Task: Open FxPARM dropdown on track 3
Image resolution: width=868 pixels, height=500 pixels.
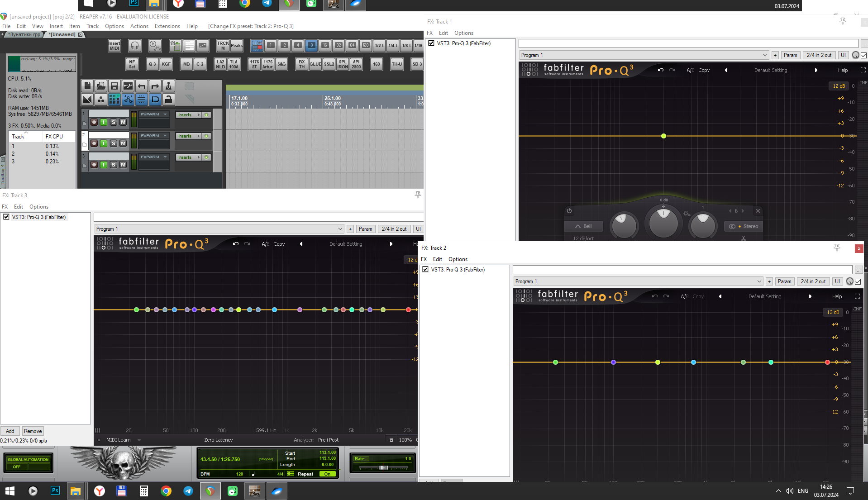Action: pyautogui.click(x=154, y=157)
